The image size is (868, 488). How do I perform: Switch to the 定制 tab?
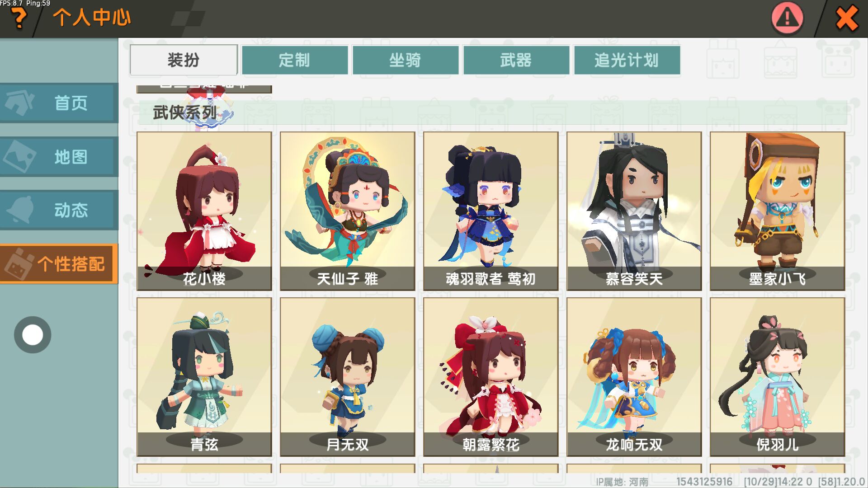click(x=295, y=60)
